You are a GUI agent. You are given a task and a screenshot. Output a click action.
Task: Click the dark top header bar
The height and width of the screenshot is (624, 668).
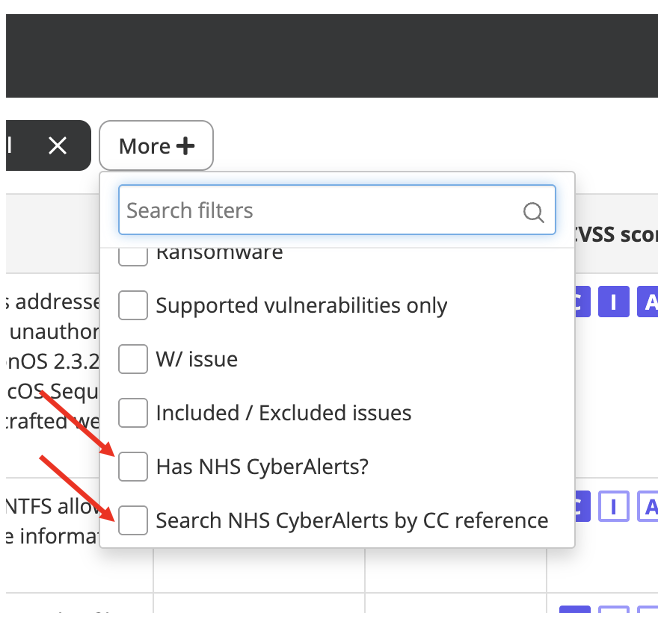tap(330, 55)
